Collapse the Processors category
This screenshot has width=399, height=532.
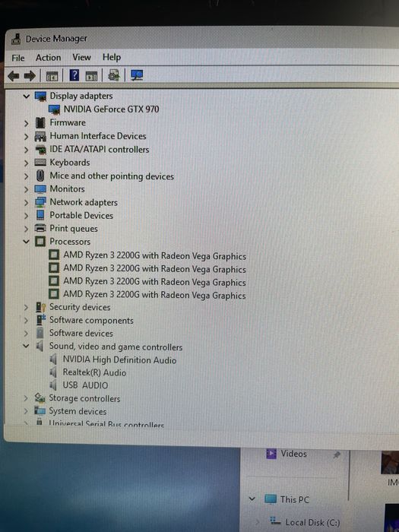point(26,242)
